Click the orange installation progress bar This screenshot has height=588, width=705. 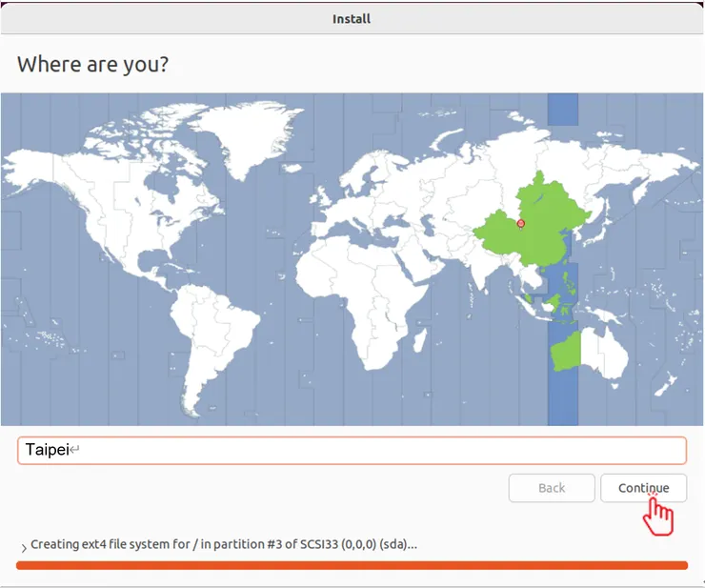click(x=352, y=565)
